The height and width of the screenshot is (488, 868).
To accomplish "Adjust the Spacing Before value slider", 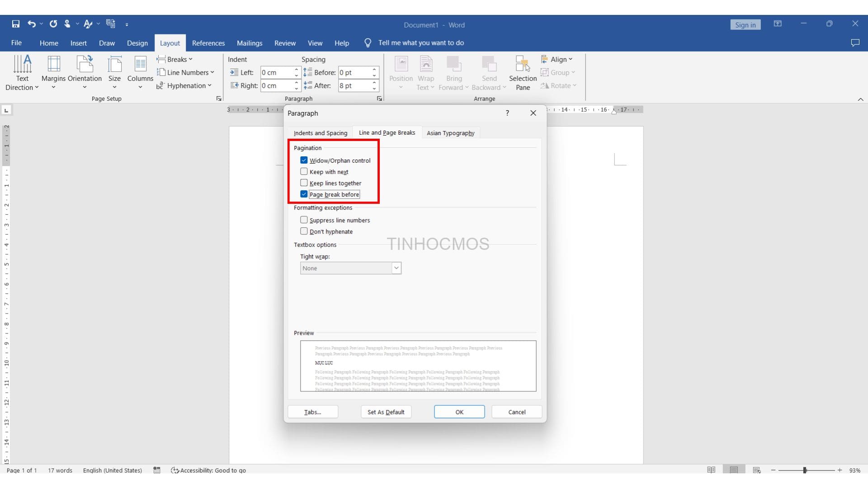I will 374,72.
